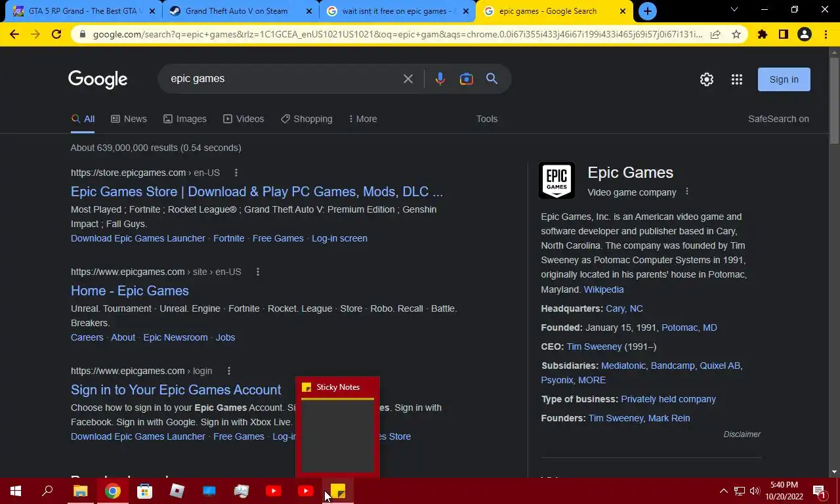
Task: Open a new tab with the plus button
Action: point(647,11)
